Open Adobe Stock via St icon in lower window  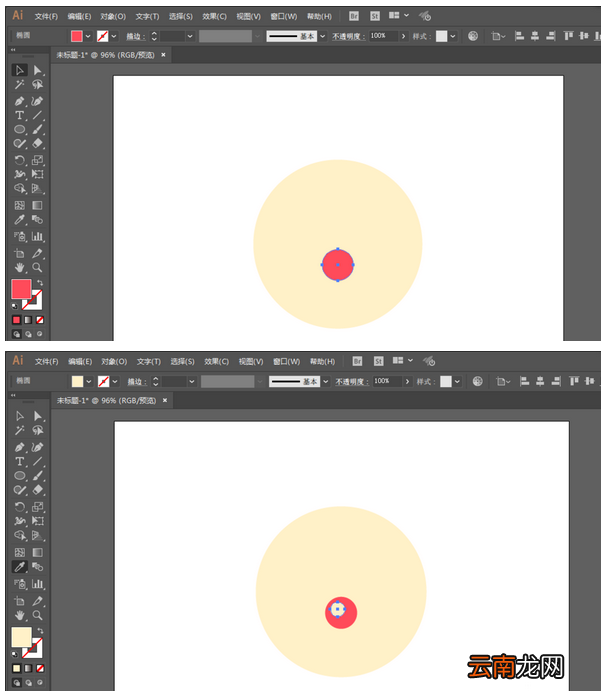tap(378, 361)
